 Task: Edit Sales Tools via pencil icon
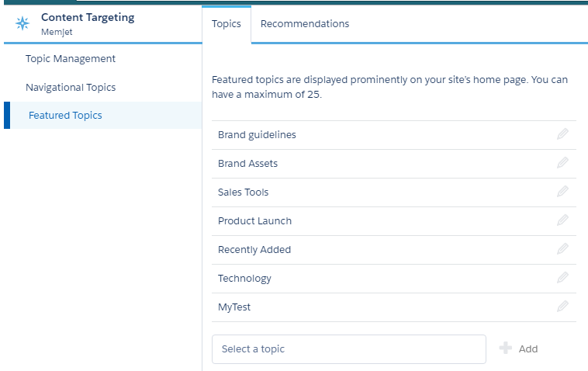coord(562,192)
